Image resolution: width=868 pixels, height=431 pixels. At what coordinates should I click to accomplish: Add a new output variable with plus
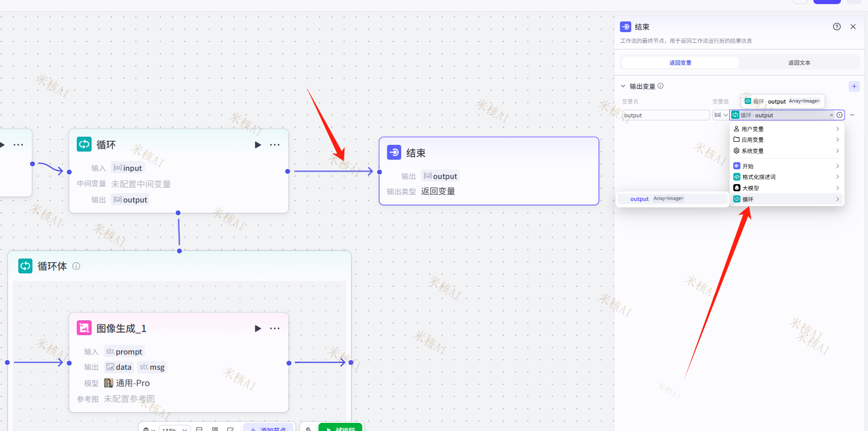(x=854, y=86)
